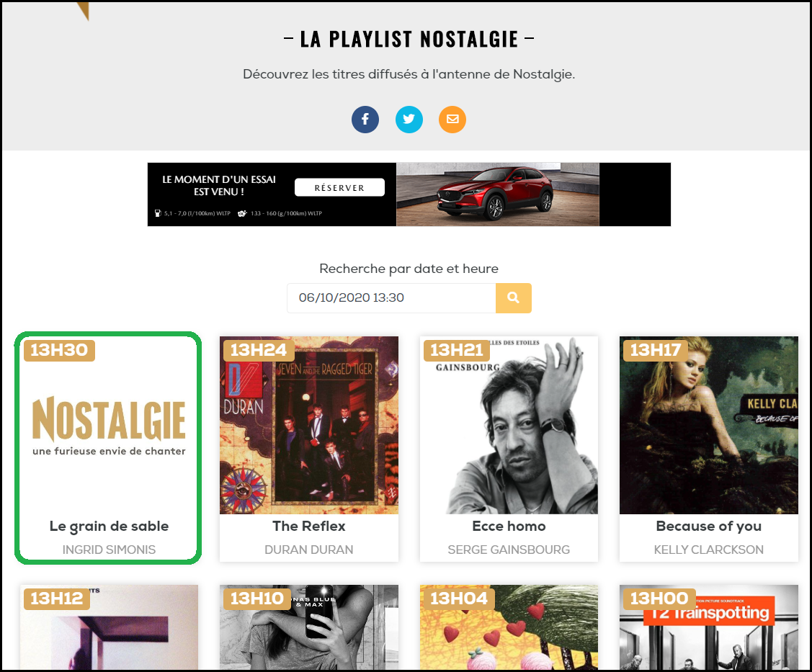This screenshot has height=672, width=812.
Task: Click artist name SERGE GAINSBOURG
Action: tap(509, 550)
